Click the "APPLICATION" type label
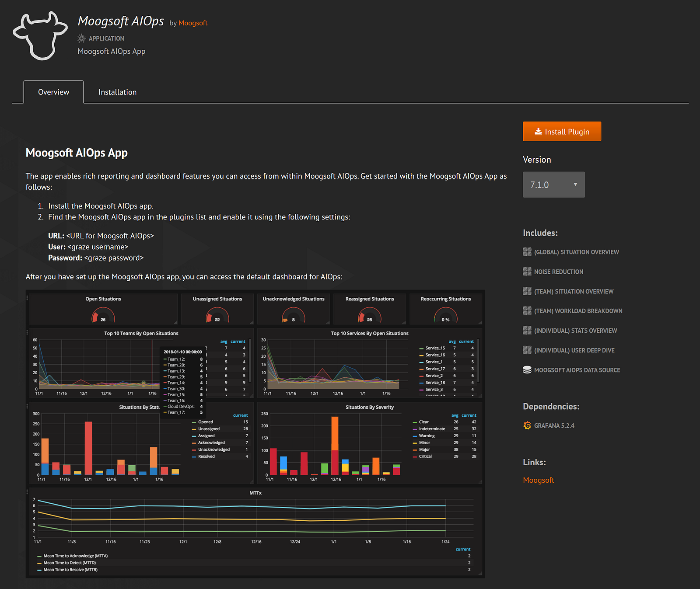The height and width of the screenshot is (589, 700). pyautogui.click(x=106, y=38)
